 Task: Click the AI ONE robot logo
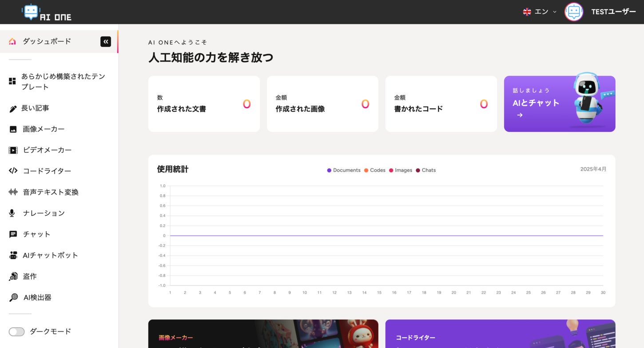pos(47,12)
